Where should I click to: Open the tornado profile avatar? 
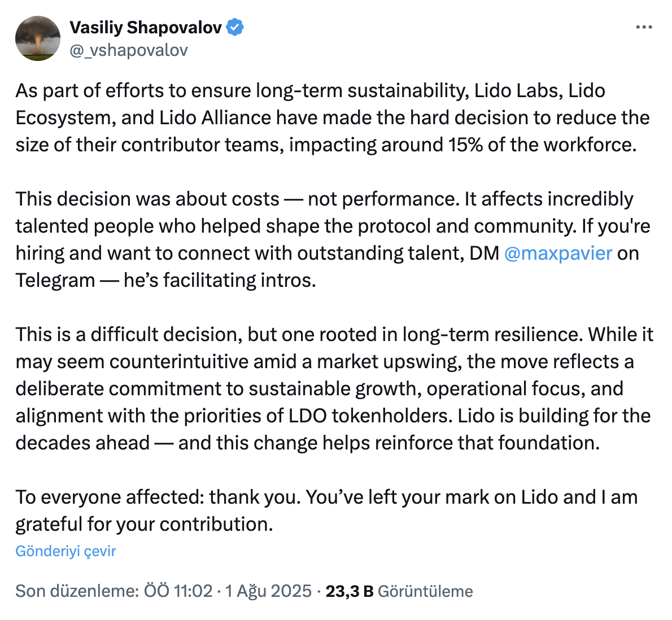point(38,38)
